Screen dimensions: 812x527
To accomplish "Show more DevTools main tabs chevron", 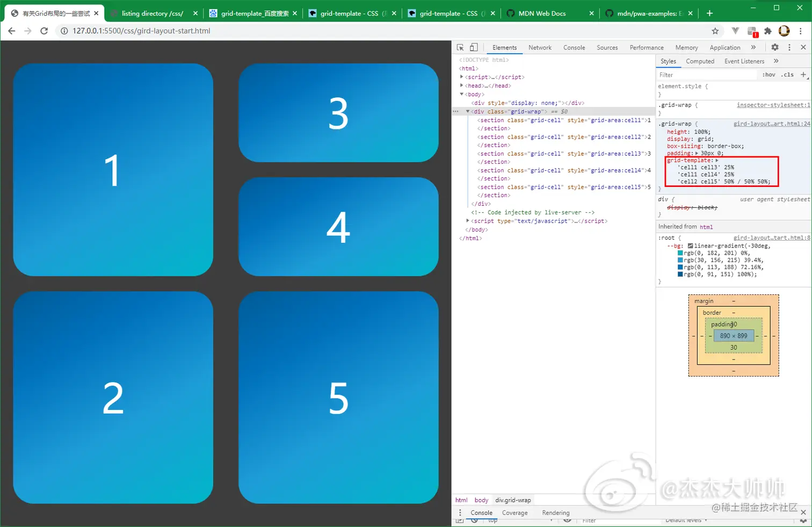I will [x=753, y=47].
